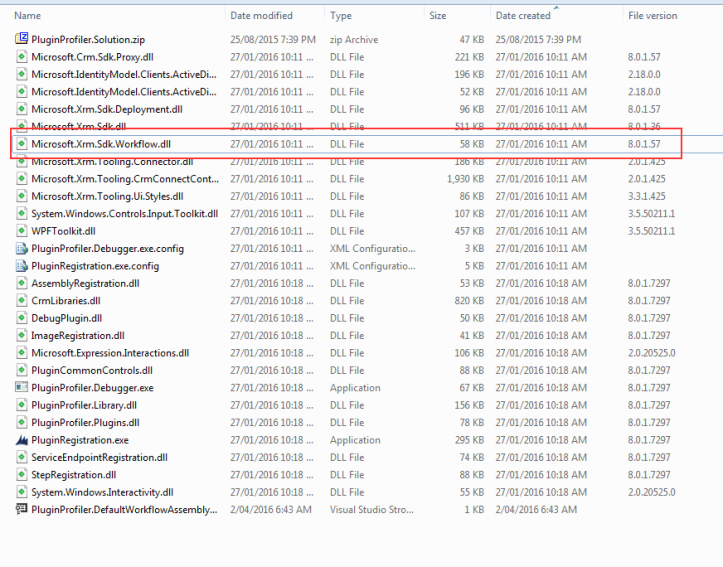This screenshot has height=567, width=723.
Task: Click the sort arrow above Date created
Action: pyautogui.click(x=556, y=7)
